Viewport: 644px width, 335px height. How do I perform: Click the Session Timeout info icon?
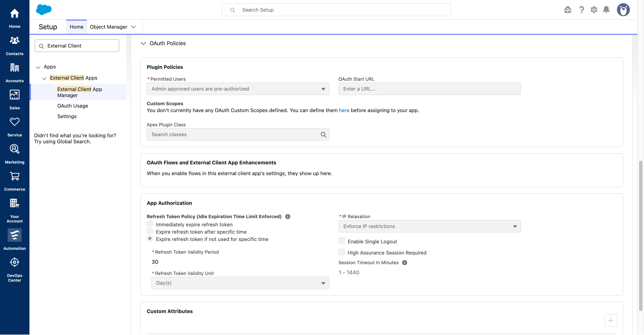point(404,263)
